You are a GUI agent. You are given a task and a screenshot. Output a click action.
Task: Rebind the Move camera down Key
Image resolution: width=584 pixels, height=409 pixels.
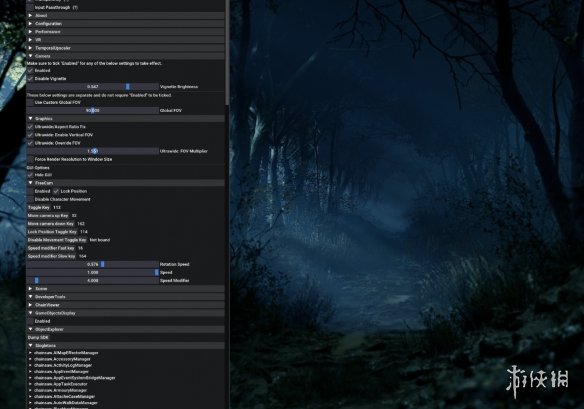(x=51, y=224)
